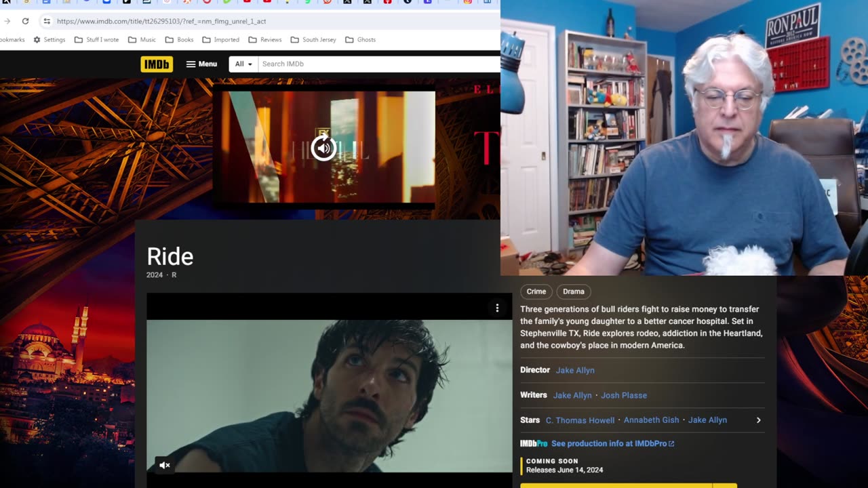Select the Crime genre chip
Viewport: 868px width, 488px height.
tap(536, 291)
